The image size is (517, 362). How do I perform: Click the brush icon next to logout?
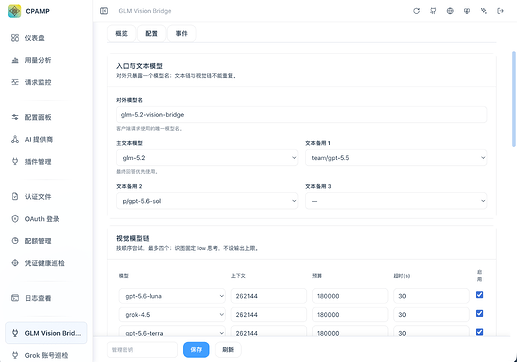click(x=484, y=11)
